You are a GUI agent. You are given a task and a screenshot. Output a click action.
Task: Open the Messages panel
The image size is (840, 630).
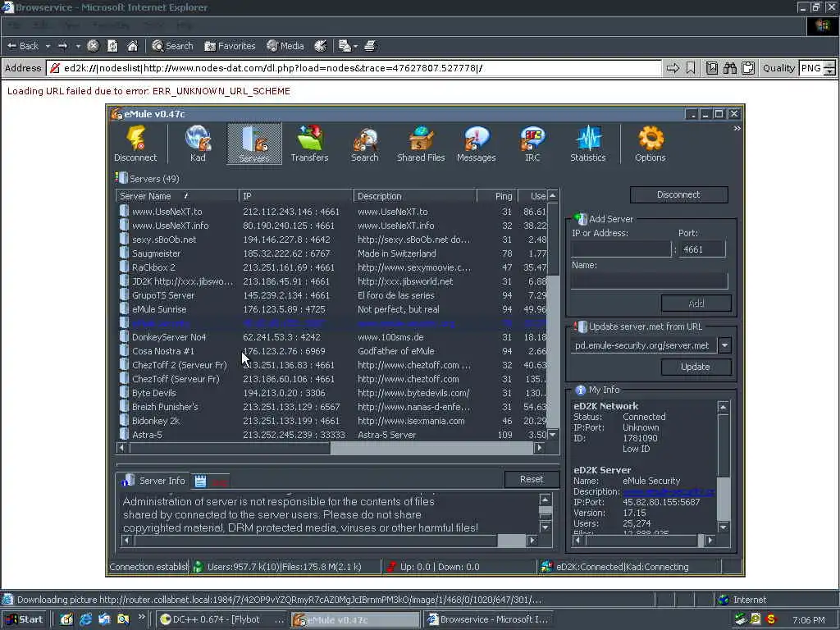coord(477,144)
